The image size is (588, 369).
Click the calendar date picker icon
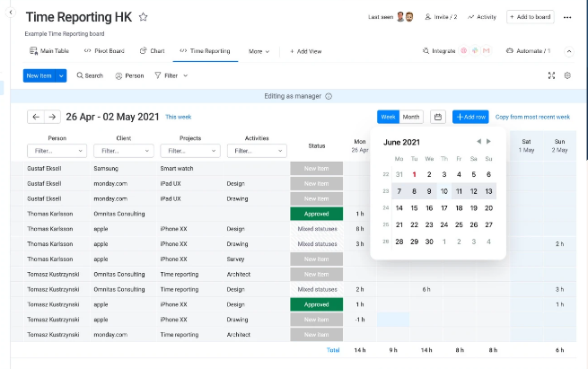tap(437, 117)
